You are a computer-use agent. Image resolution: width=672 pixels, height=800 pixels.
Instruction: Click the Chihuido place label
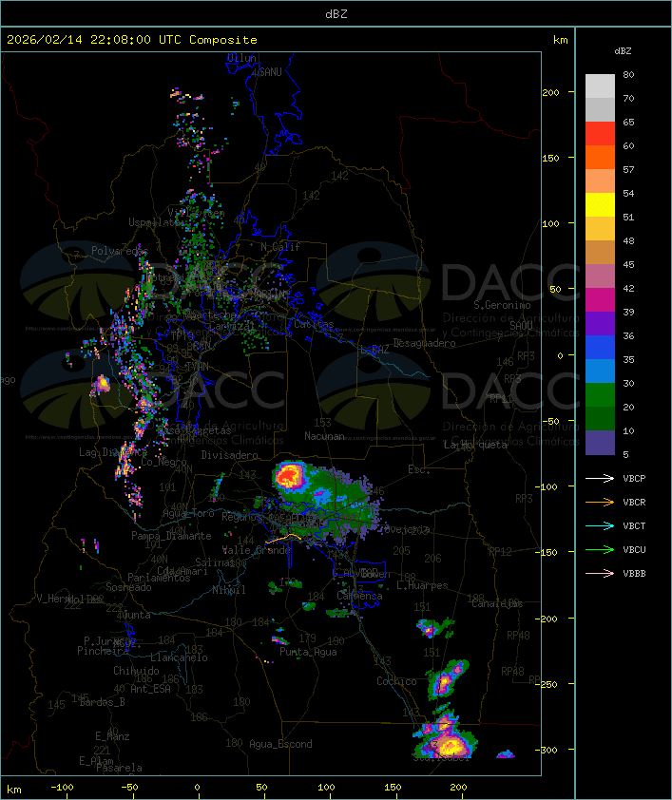click(x=136, y=671)
